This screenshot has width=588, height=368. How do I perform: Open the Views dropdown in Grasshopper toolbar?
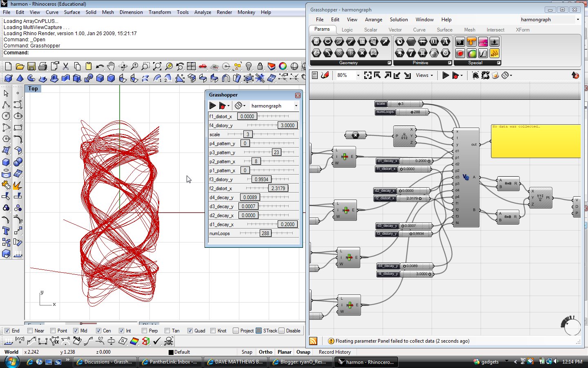tap(424, 75)
